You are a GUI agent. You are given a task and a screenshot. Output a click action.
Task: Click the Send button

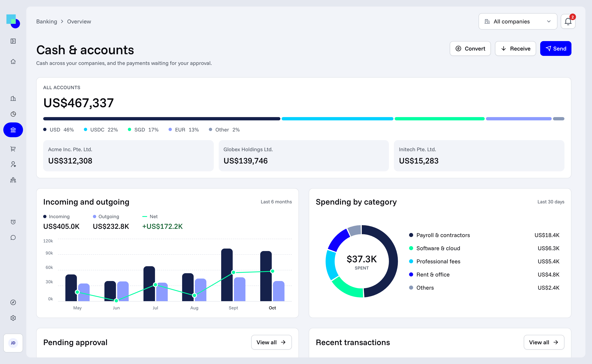click(556, 49)
